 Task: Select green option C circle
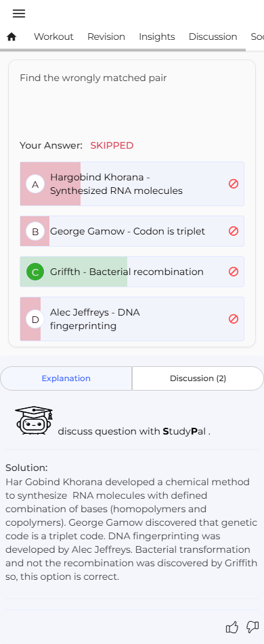click(x=35, y=272)
